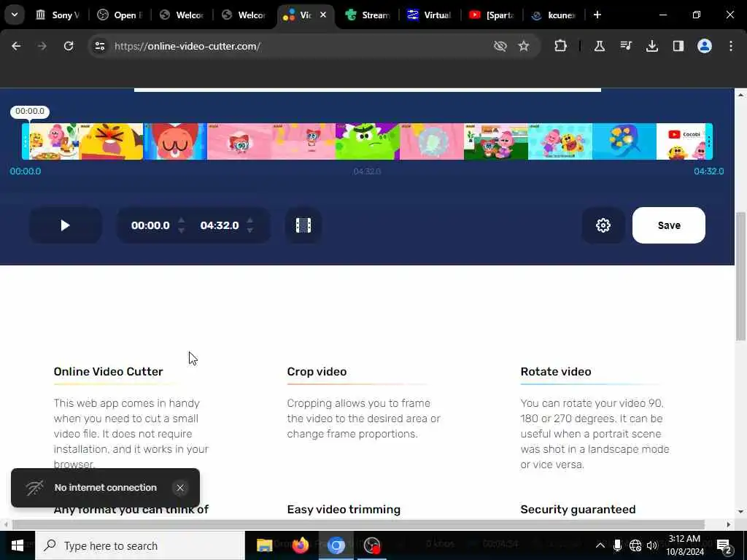Image resolution: width=747 pixels, height=560 pixels.
Task: Open video settings gear
Action: 603,225
